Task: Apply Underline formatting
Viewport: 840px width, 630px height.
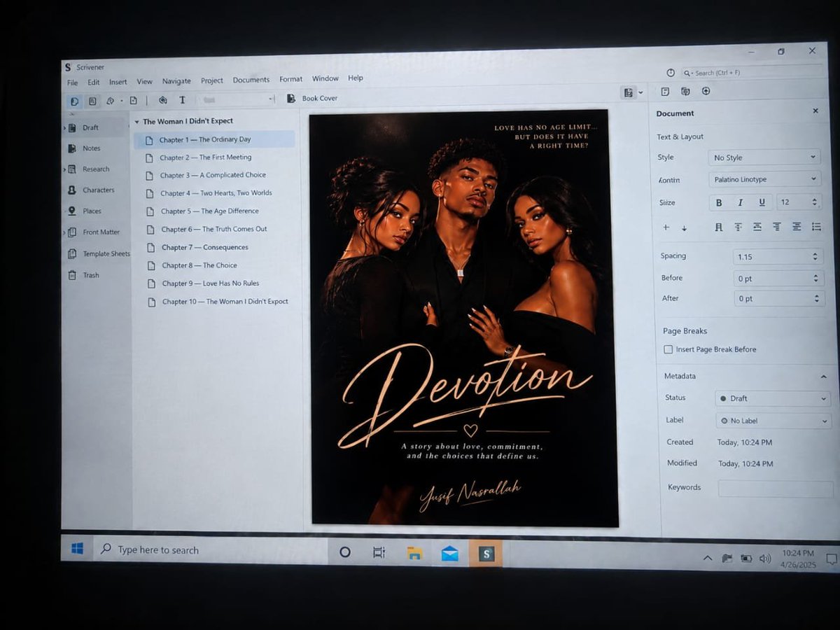Action: point(762,202)
